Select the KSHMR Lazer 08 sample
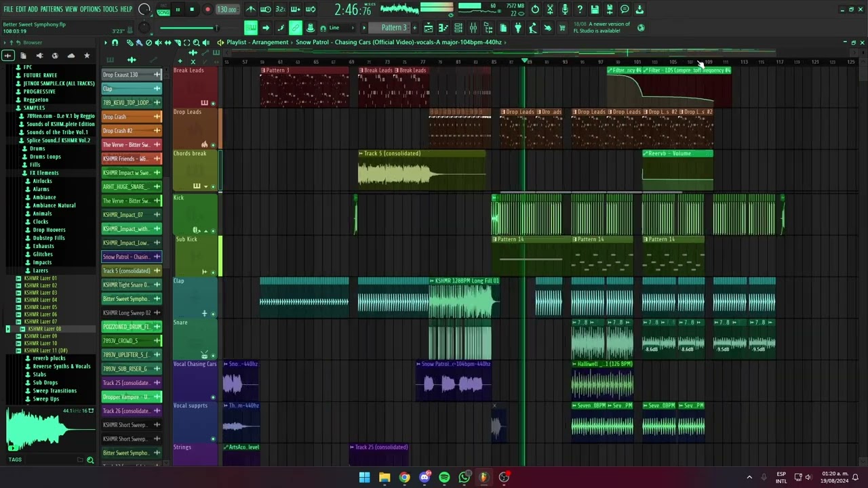The height and width of the screenshot is (488, 868). 44,329
